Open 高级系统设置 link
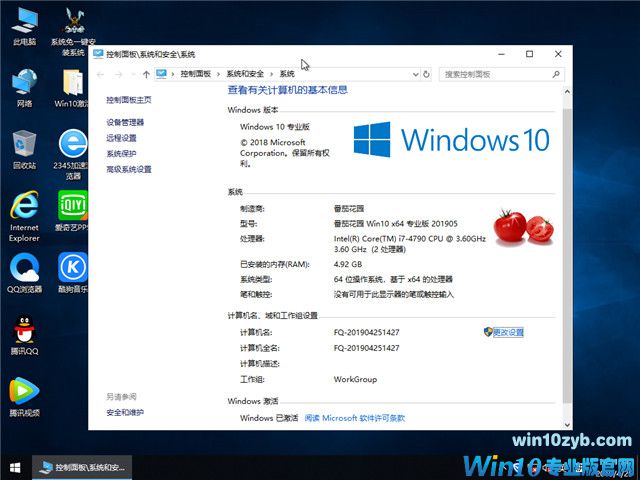 (x=129, y=169)
